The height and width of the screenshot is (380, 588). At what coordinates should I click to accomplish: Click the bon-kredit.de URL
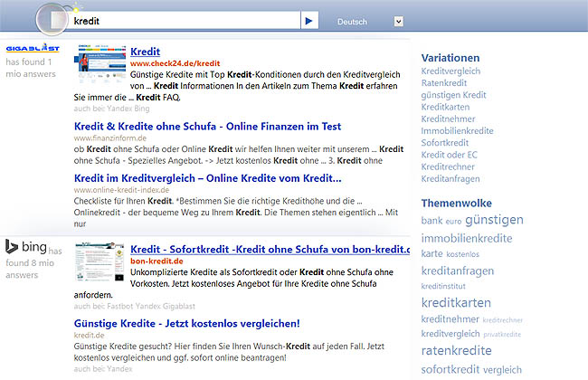coord(156,261)
